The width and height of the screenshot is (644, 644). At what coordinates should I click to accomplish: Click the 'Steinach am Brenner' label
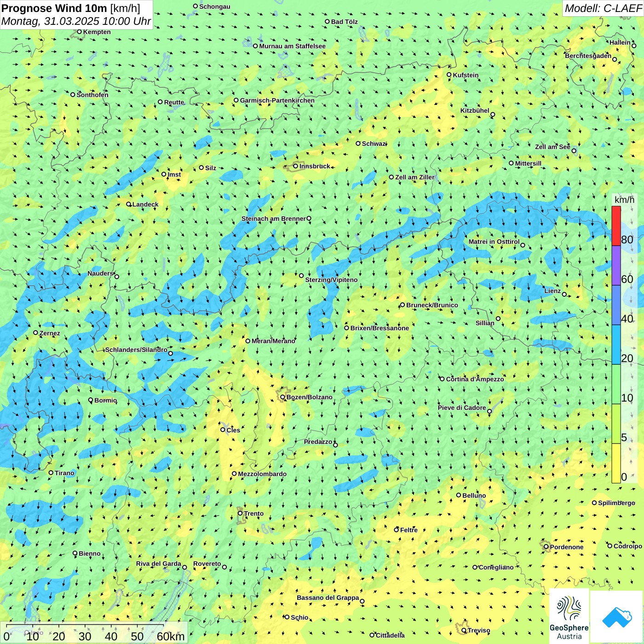(273, 218)
